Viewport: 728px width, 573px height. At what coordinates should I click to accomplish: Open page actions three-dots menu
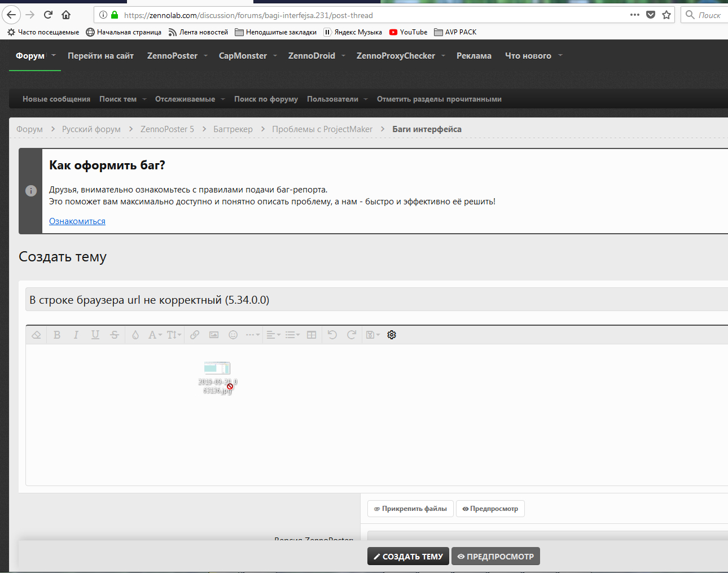click(x=635, y=15)
